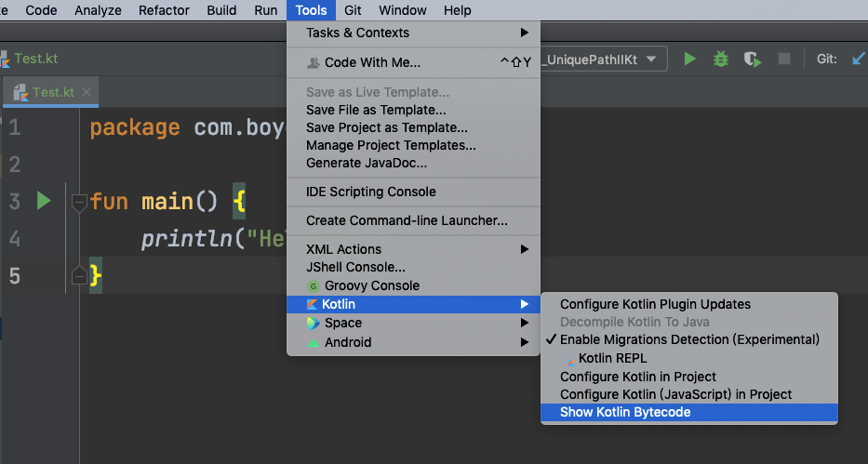Click the gray Stop square icon
Viewport: 868px width, 464px height.
(x=784, y=60)
